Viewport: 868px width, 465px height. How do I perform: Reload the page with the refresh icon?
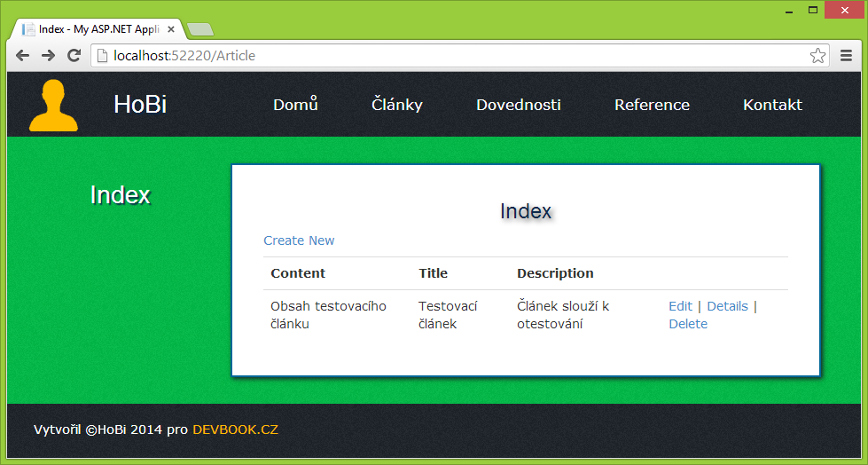coord(74,55)
